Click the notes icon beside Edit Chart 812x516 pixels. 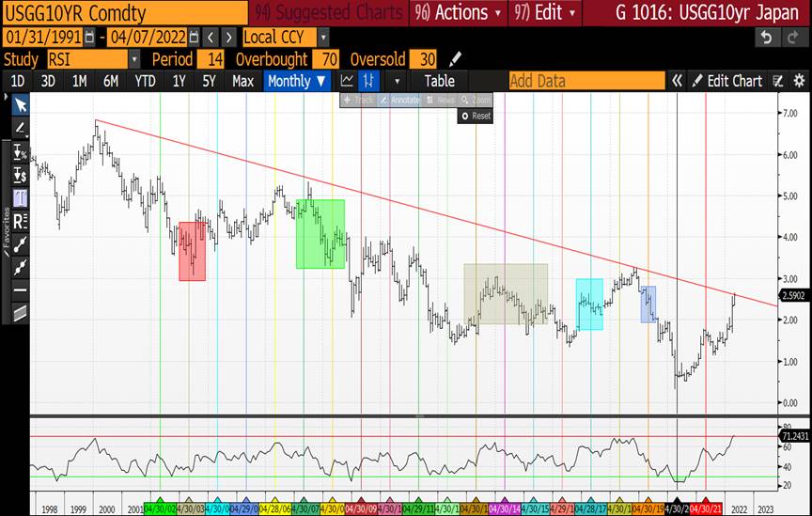(x=778, y=81)
